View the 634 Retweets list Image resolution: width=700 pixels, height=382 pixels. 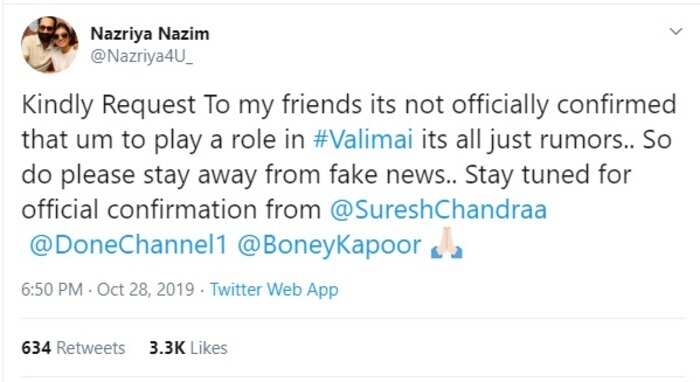point(73,348)
